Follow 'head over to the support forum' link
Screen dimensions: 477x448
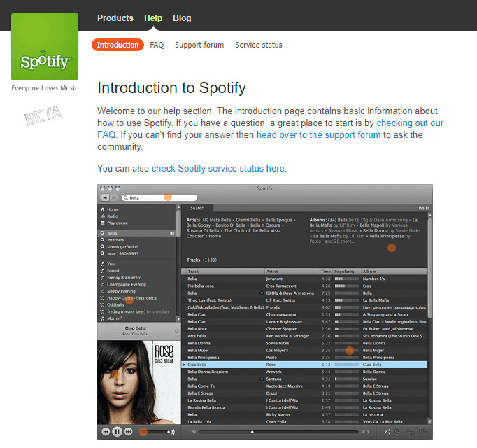318,135
